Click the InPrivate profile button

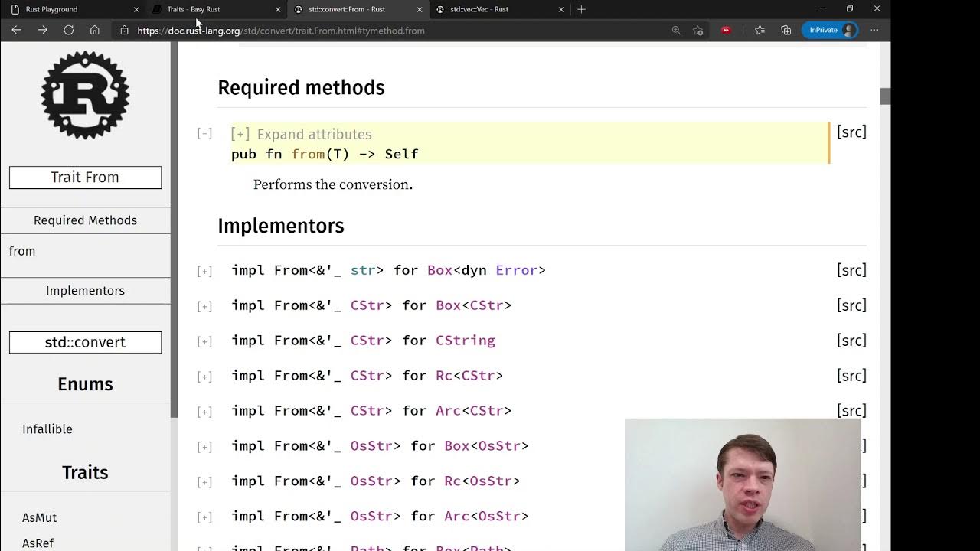(830, 30)
